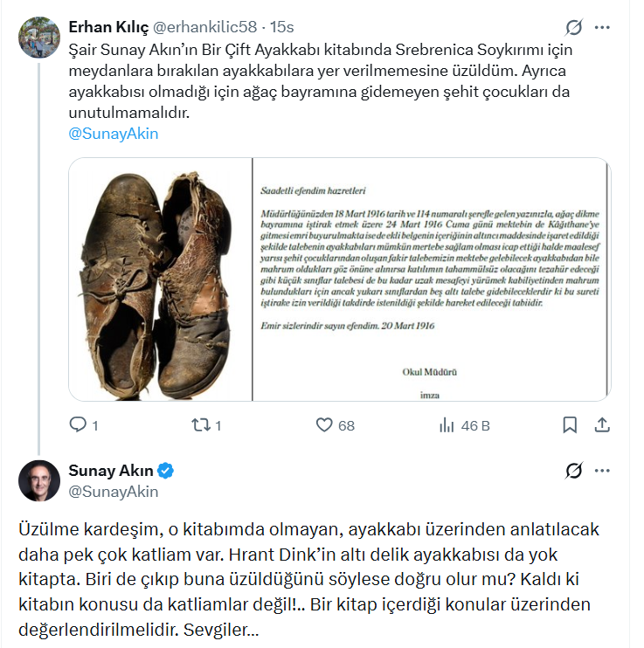Open the @SunayAkin mention link in Erhan's post
The width and height of the screenshot is (644, 648).
pyautogui.click(x=113, y=134)
